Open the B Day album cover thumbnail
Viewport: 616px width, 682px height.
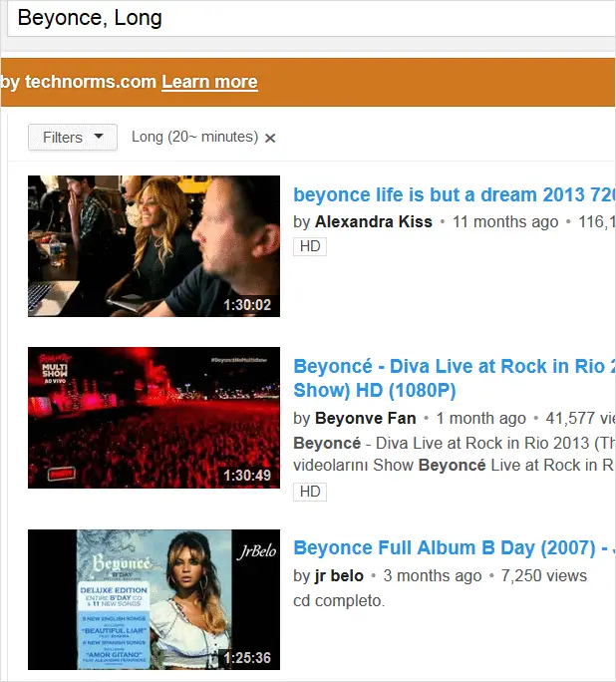click(x=154, y=600)
